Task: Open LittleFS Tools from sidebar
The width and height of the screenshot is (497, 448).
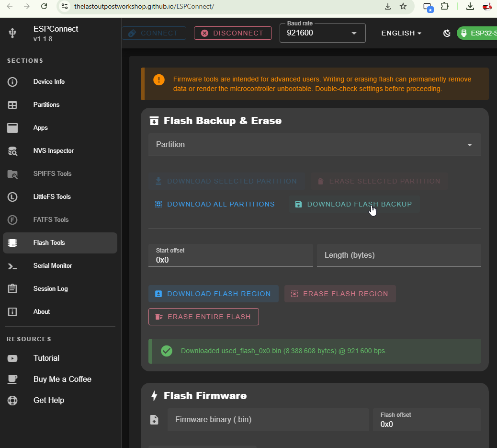Action: [x=52, y=197]
